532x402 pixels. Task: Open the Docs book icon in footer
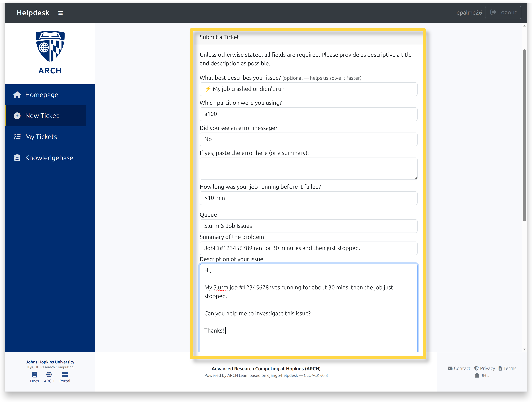(34, 375)
